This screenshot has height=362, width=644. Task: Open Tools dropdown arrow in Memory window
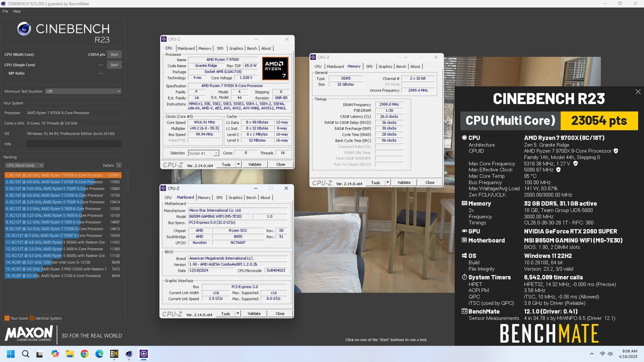click(x=387, y=183)
